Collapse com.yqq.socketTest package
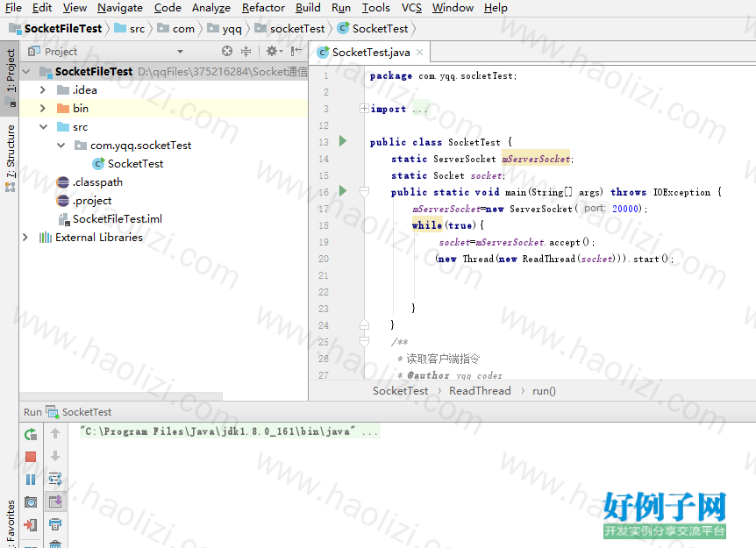This screenshot has width=756, height=548. (x=61, y=146)
